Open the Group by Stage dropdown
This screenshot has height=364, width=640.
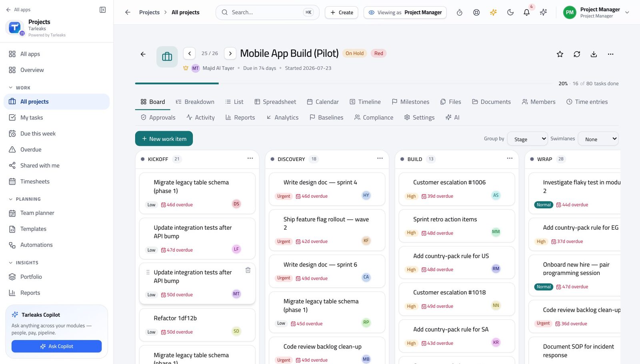pos(528,139)
